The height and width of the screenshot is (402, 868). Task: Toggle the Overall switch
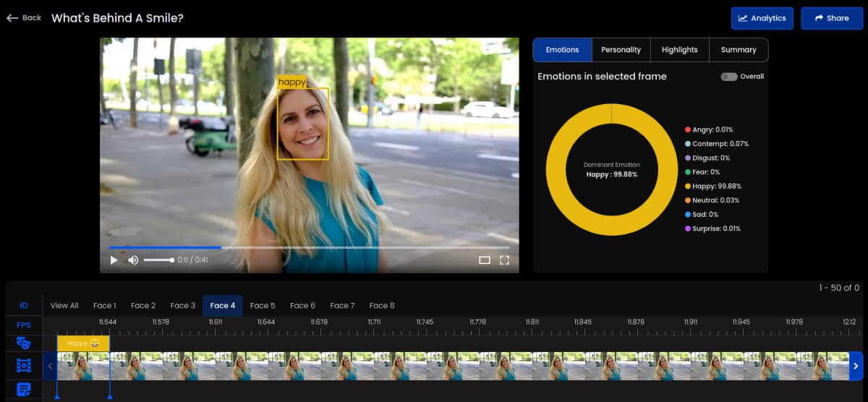coord(729,77)
